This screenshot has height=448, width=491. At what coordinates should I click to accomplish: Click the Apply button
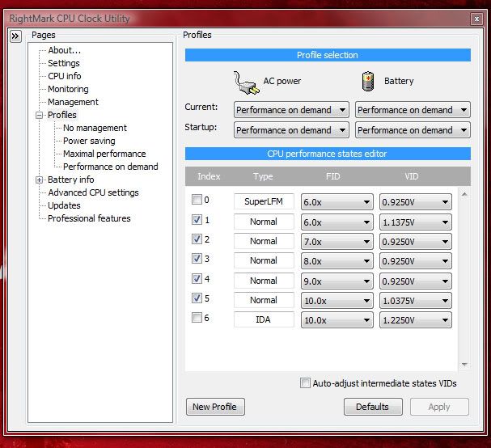tap(439, 407)
